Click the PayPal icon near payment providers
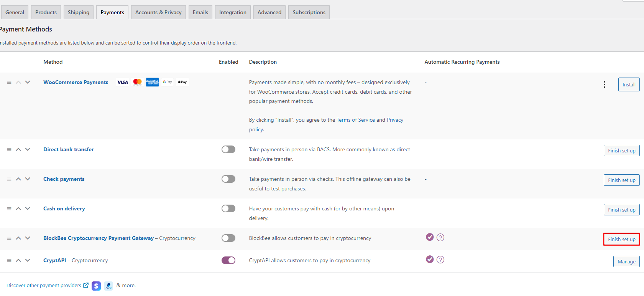The image size is (644, 296). pyautogui.click(x=108, y=286)
